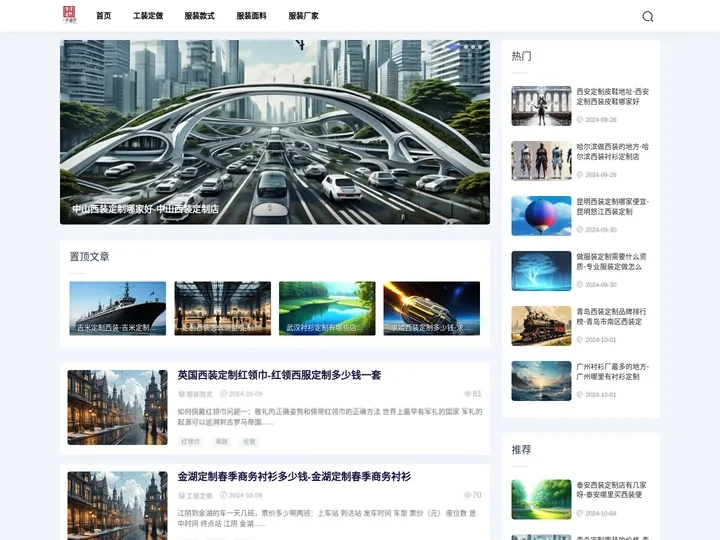Open article 金湖定制春季商务衬衫多少钱 title
This screenshot has width=720, height=540.
pyautogui.click(x=294, y=477)
